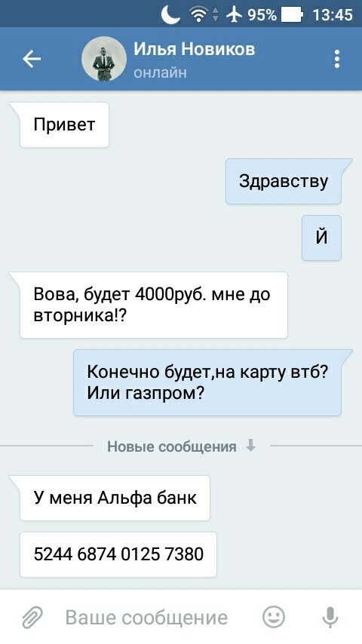This screenshot has width=362, height=644.
Task: Open the three-dot options menu
Action: tap(337, 59)
